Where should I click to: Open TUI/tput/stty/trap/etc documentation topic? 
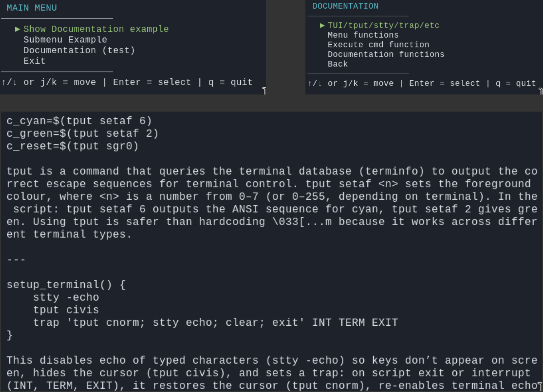384,25
